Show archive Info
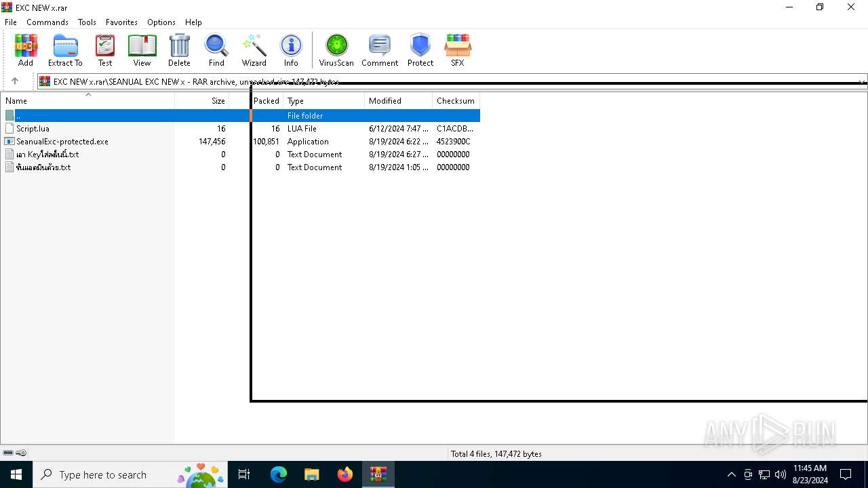Viewport: 868px width, 488px height. 291,51
